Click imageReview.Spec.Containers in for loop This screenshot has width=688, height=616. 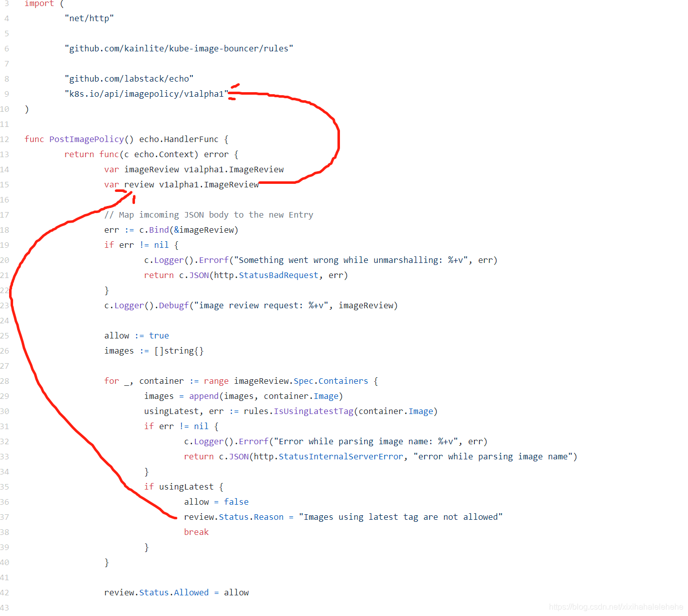click(301, 381)
